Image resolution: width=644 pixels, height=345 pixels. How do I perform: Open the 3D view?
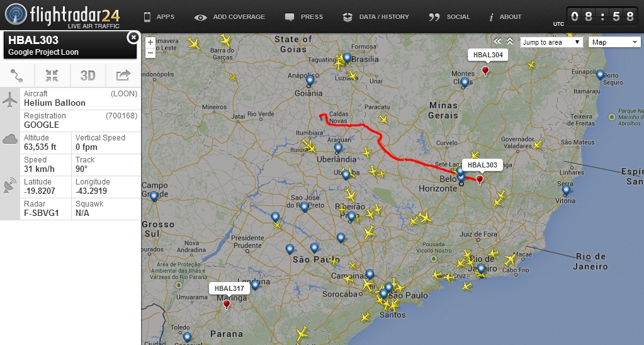click(88, 76)
